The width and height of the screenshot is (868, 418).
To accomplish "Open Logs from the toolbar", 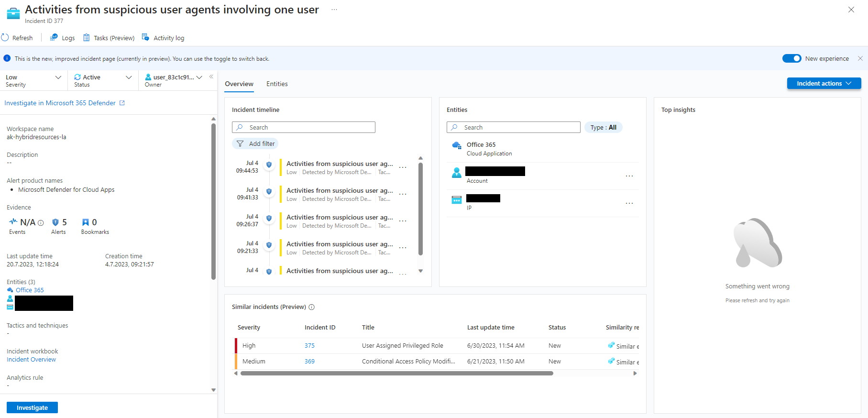I will pos(63,38).
